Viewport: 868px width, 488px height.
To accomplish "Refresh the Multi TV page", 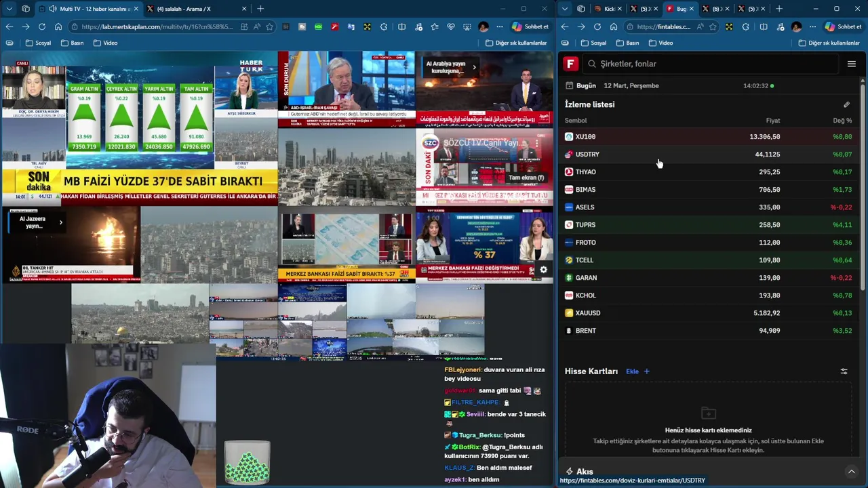I will coord(42,26).
